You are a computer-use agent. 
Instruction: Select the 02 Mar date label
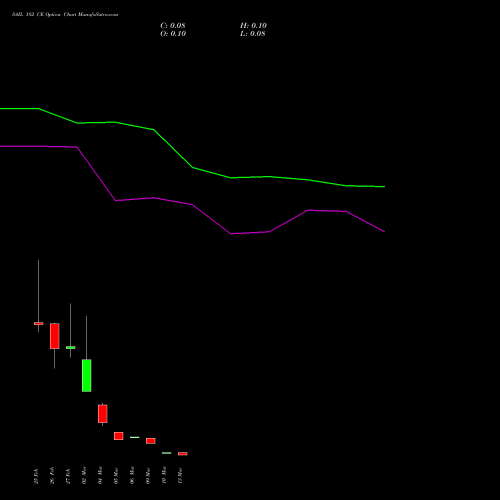tap(84, 475)
